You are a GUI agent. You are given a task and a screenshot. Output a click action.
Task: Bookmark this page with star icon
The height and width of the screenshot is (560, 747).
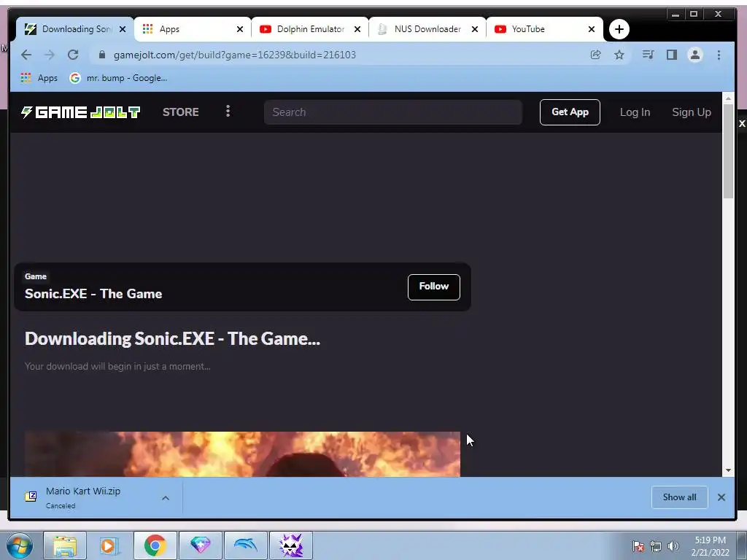coord(619,55)
